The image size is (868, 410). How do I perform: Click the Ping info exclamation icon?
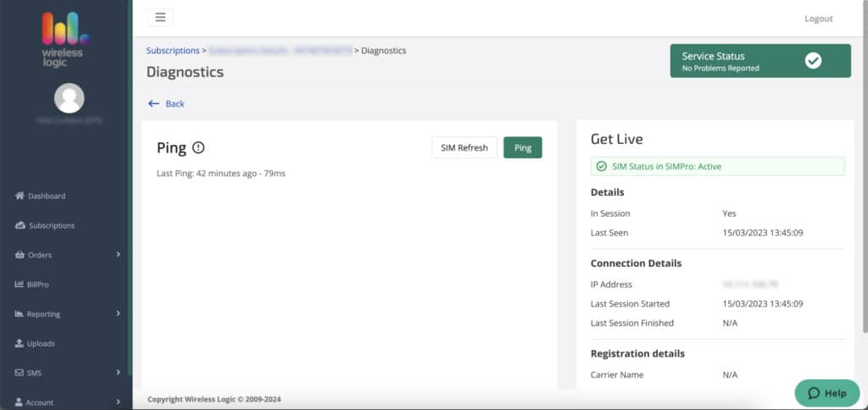point(198,147)
